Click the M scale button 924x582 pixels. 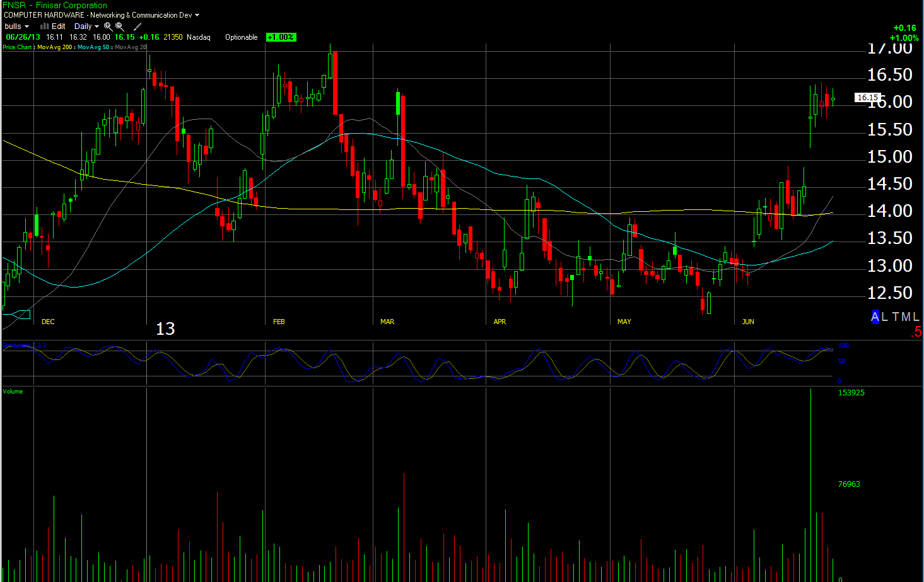(905, 317)
